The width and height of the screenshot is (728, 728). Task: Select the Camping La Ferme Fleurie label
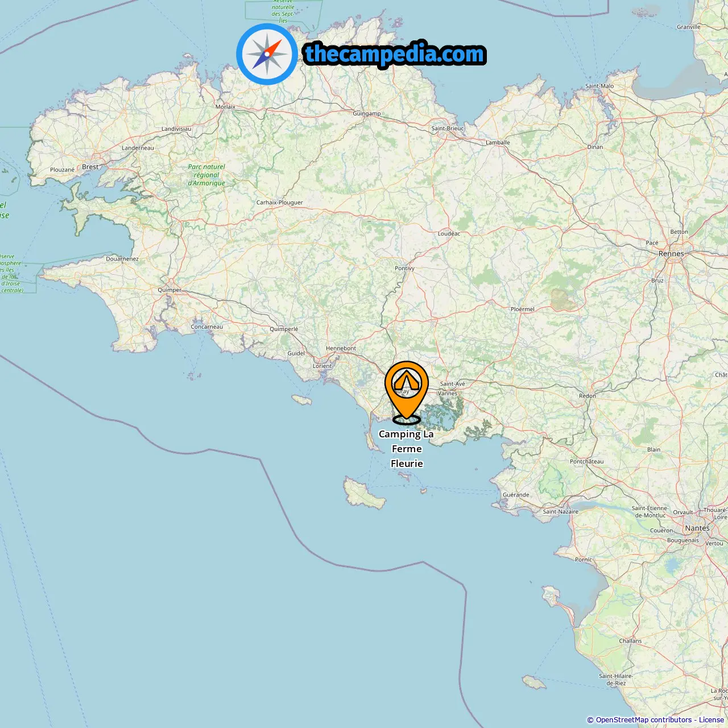407,449
